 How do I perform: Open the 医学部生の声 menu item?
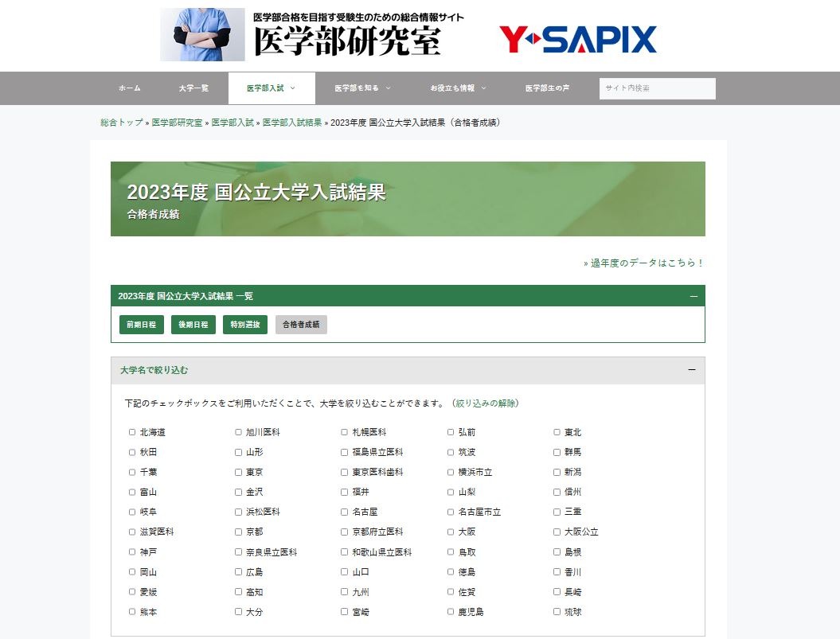point(547,88)
